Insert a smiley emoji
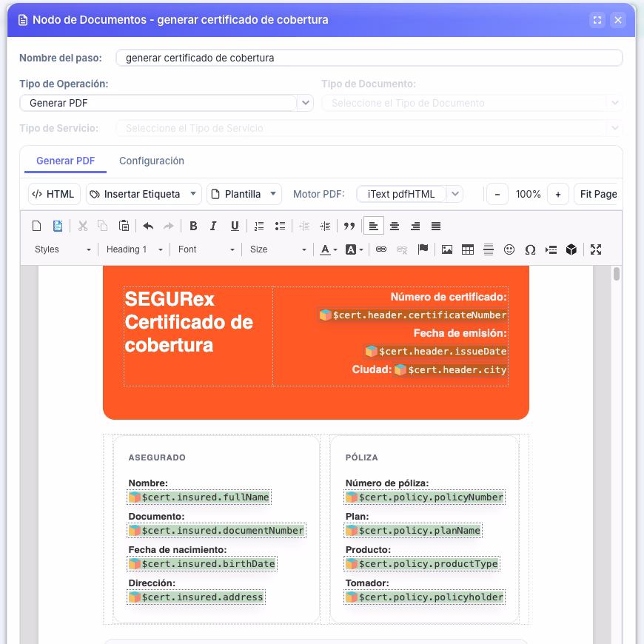 pos(509,249)
